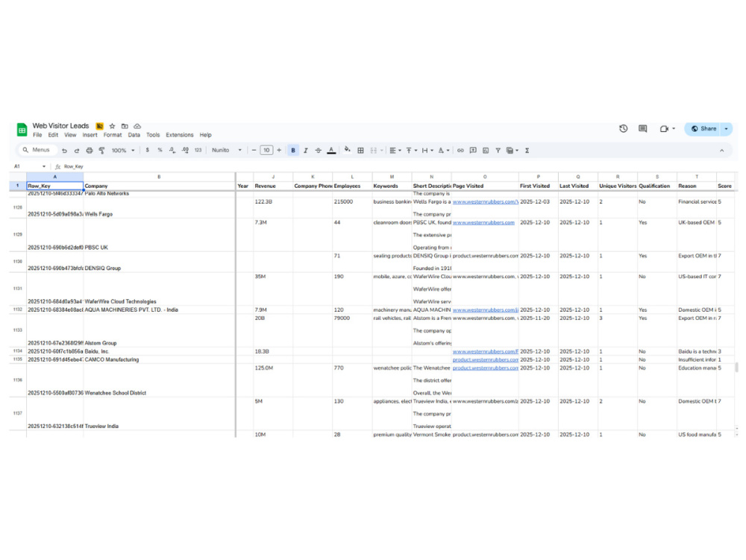This screenshot has height=560, width=746.
Task: Open more number formats 123
Action: point(198,150)
